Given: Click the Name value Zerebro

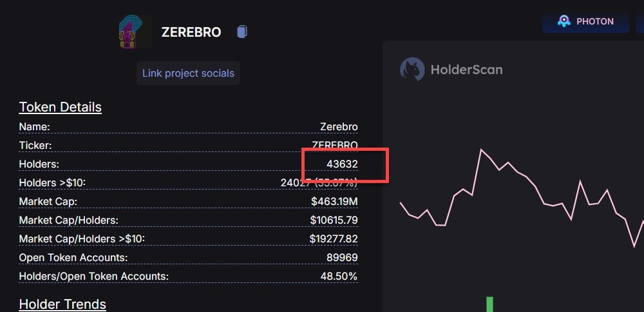Looking at the screenshot, I should (339, 126).
